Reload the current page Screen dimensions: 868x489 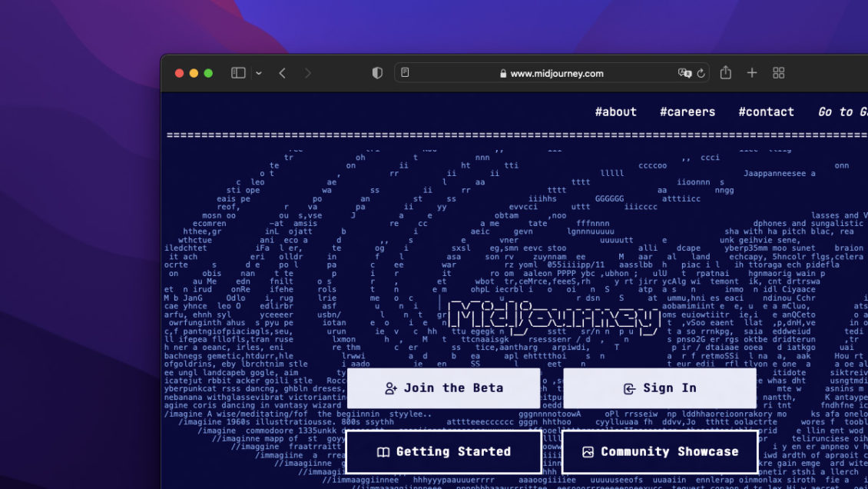tap(701, 73)
